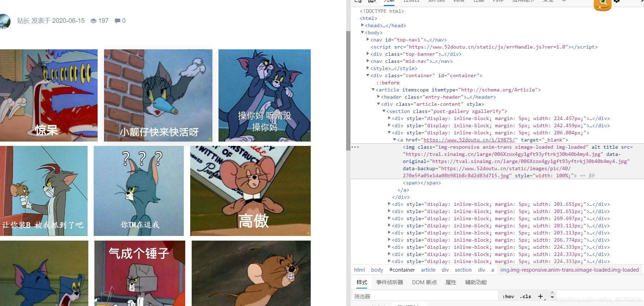Click the 惊呆 Tom meme thumbnail
This screenshot has width=644, height=306.
(49, 95)
